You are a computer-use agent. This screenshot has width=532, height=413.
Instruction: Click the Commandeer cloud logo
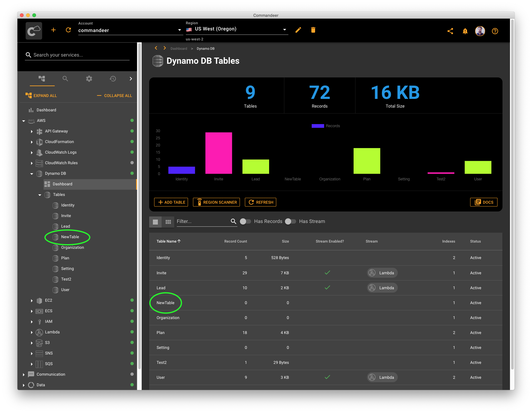pyautogui.click(x=34, y=30)
